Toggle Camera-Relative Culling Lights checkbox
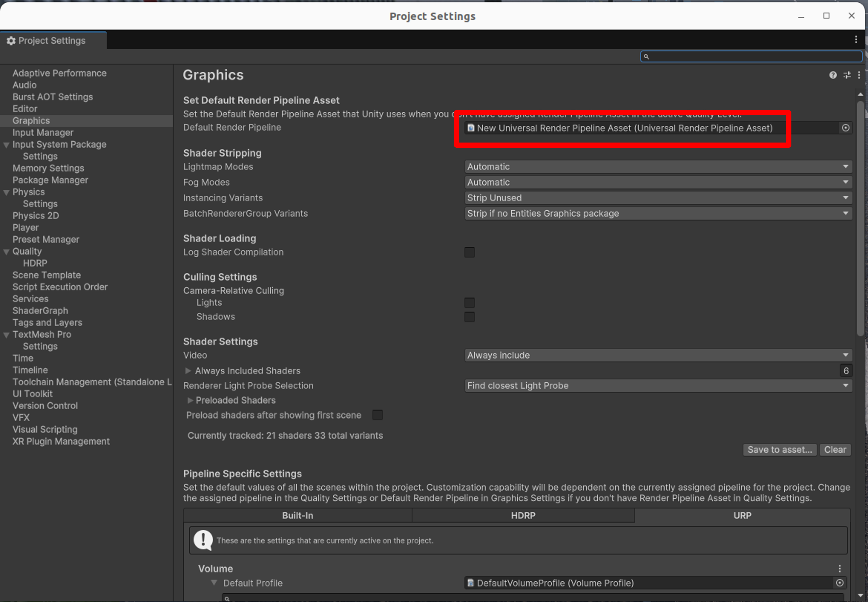This screenshot has width=868, height=602. pos(469,303)
